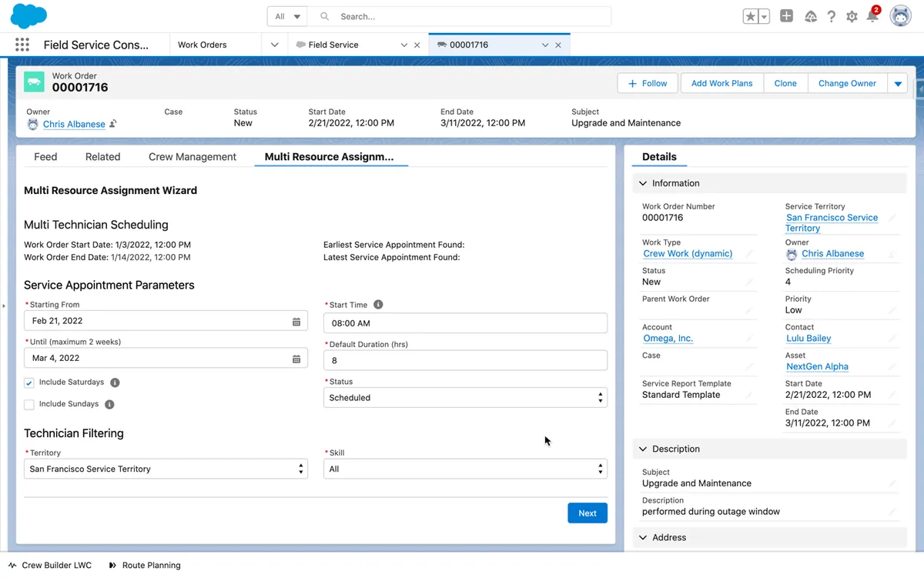Image resolution: width=924 pixels, height=578 pixels.
Task: Show info tooltip for Include Saturdays
Action: (115, 383)
